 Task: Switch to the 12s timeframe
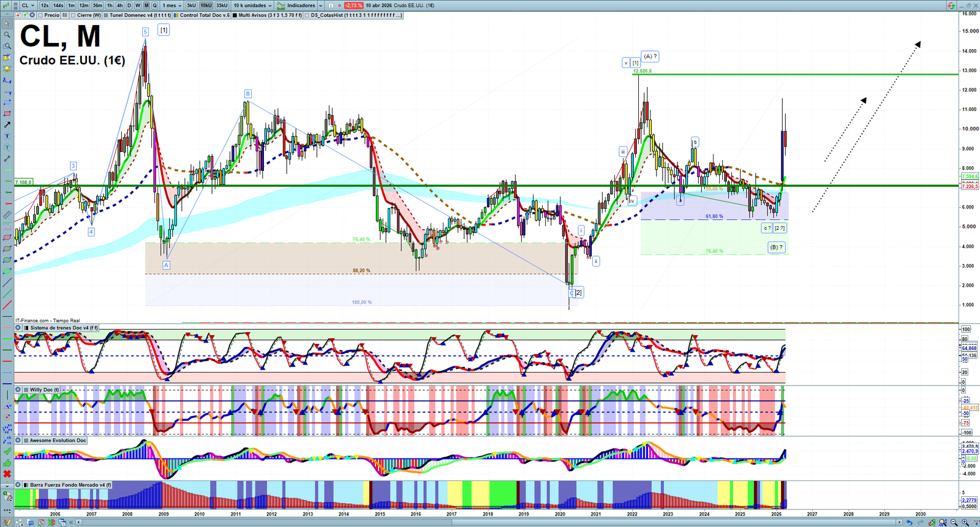pyautogui.click(x=45, y=6)
